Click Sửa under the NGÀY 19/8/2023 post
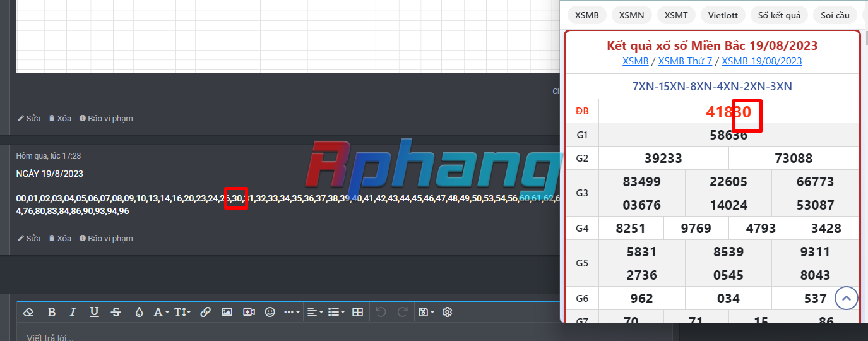 click(29, 238)
